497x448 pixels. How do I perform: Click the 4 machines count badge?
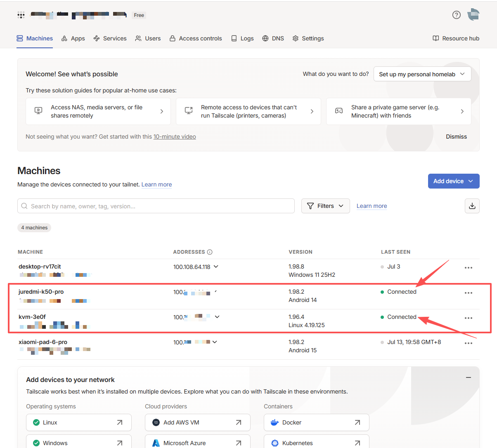coord(34,228)
